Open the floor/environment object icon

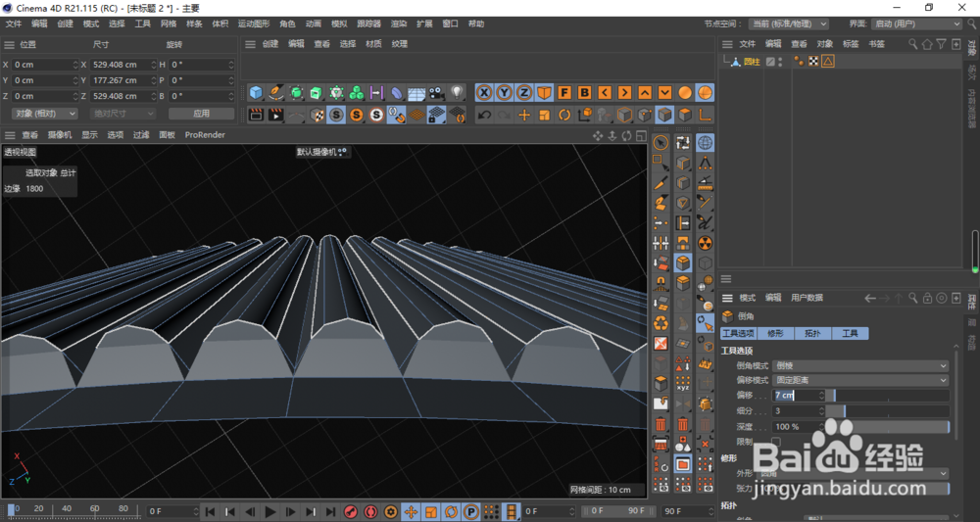click(x=416, y=93)
